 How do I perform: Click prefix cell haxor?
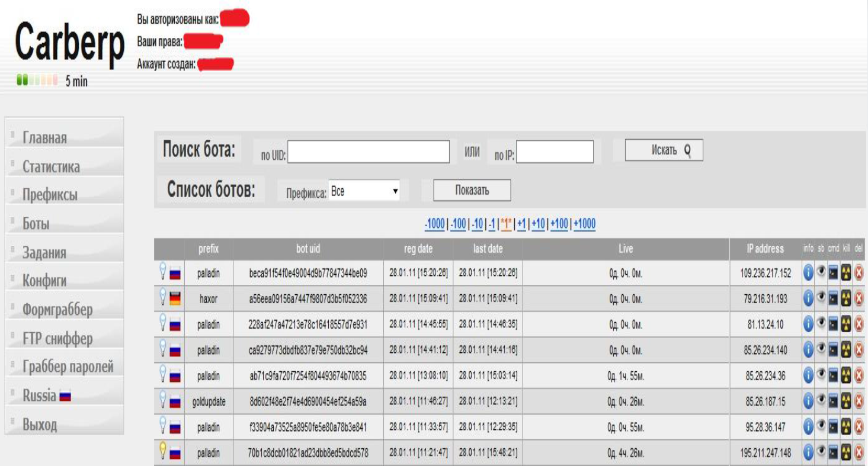[209, 300]
